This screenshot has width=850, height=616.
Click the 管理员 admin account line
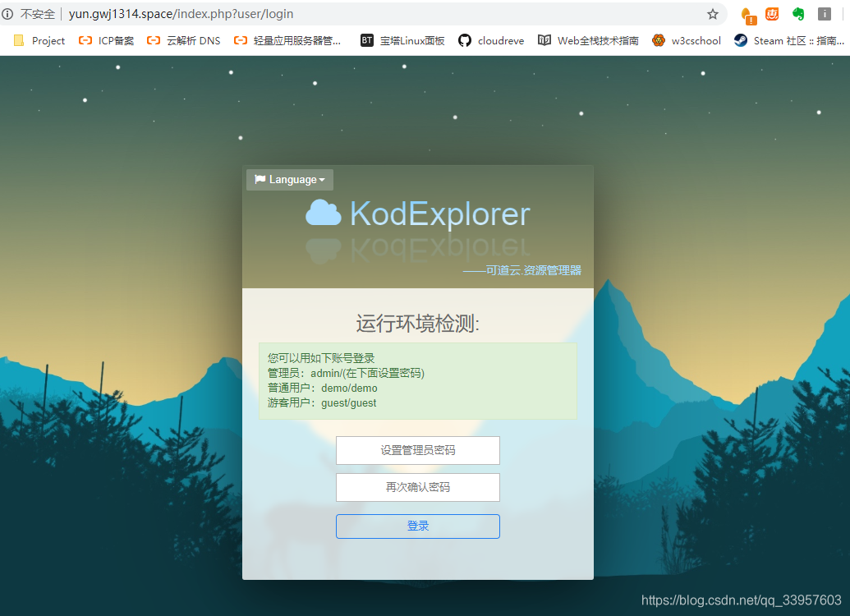[x=346, y=373]
